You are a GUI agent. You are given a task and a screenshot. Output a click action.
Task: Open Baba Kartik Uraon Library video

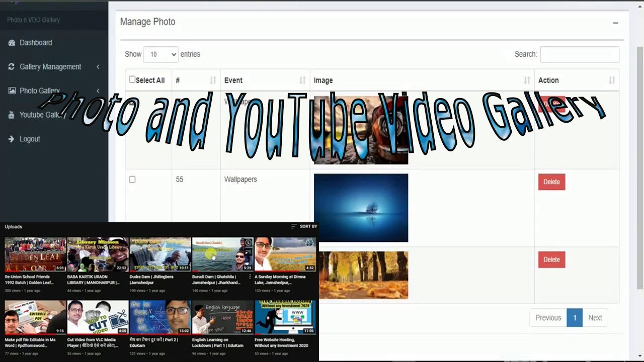98,255
